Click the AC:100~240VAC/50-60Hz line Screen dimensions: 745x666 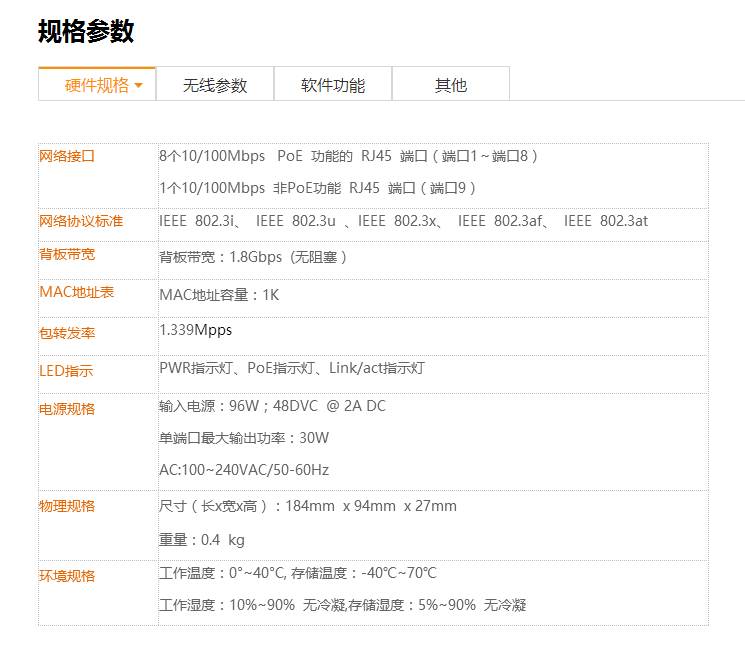pos(244,470)
